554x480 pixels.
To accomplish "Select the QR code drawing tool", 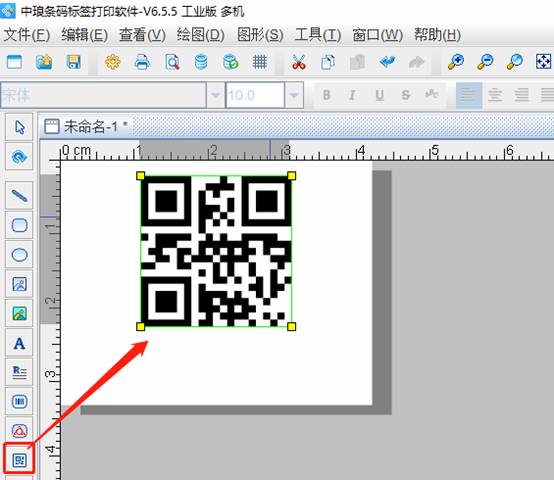I will point(19,461).
